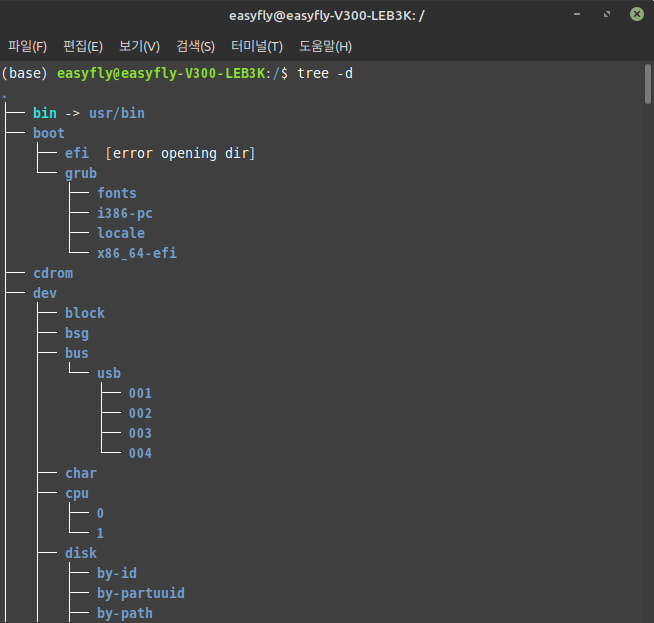Click the 'grub' directory entry

pos(81,173)
